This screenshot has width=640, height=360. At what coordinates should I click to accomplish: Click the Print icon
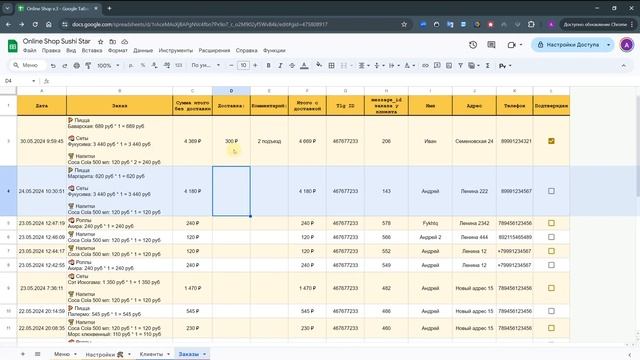click(76, 65)
